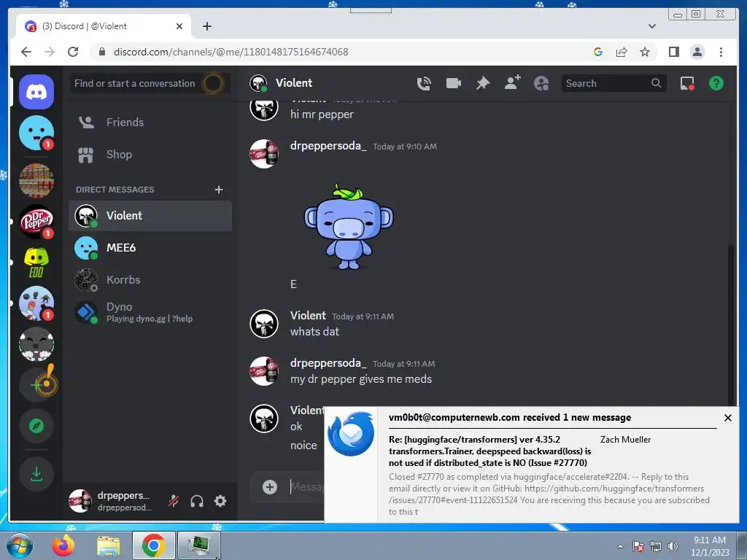The height and width of the screenshot is (560, 747).
Task: Go back in Chrome
Action: click(x=26, y=52)
